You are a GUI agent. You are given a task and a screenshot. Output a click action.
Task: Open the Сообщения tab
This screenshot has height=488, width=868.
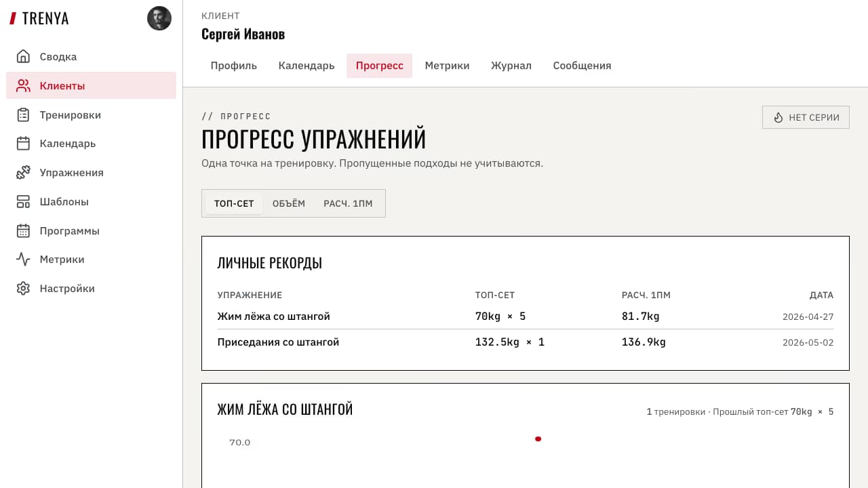[x=582, y=66]
